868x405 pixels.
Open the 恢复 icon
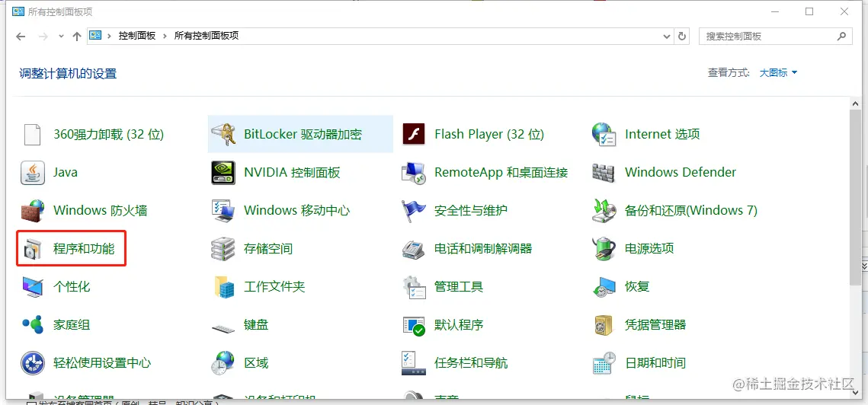604,287
